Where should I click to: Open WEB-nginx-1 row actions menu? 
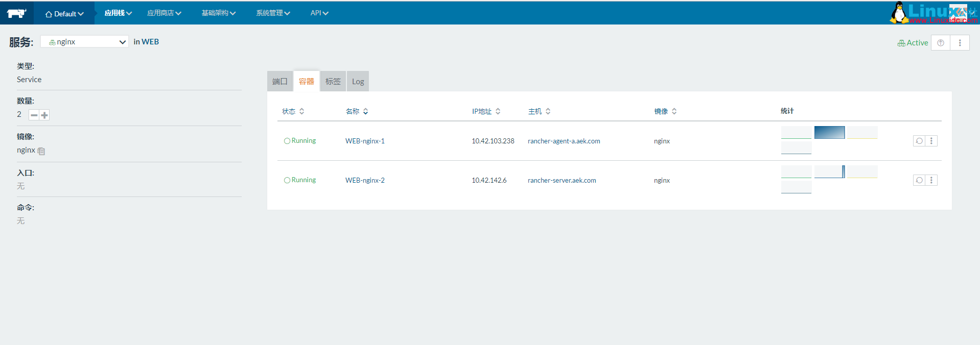(x=931, y=141)
